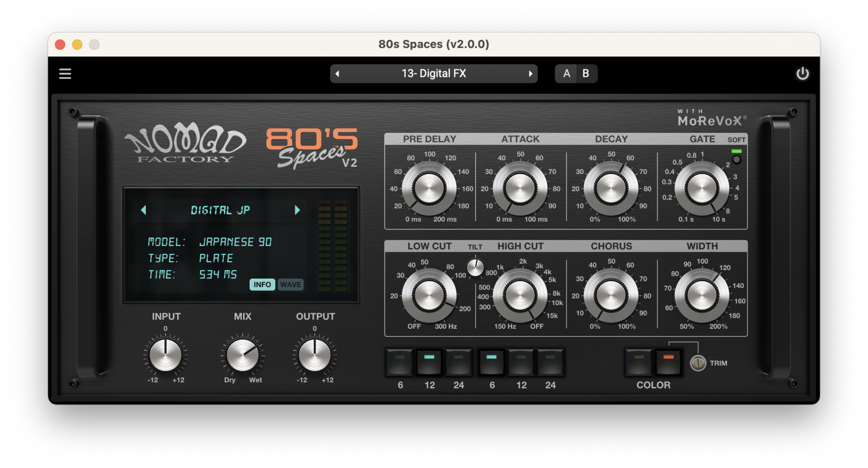The height and width of the screenshot is (468, 868).
Task: Click the Mix Dry/Wet knob
Action: point(242,355)
